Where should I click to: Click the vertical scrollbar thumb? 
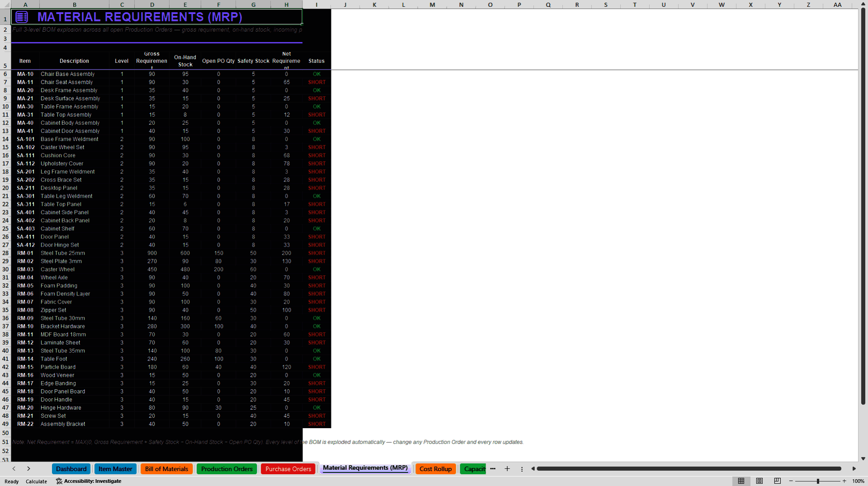(x=863, y=206)
